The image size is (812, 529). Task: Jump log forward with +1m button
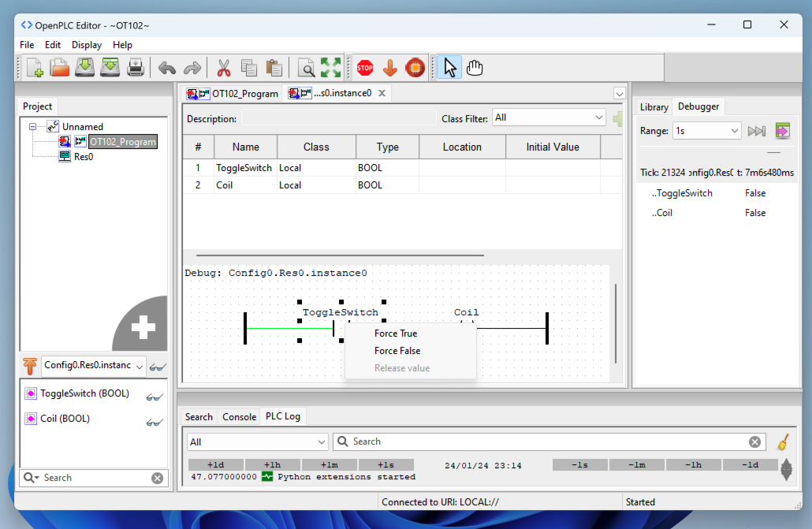click(x=330, y=465)
